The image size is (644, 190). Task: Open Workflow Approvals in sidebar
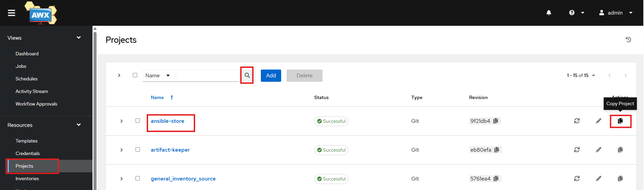tap(36, 104)
